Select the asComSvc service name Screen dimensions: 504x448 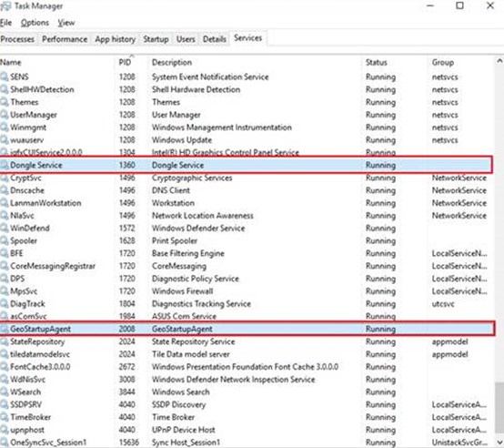[x=28, y=316]
